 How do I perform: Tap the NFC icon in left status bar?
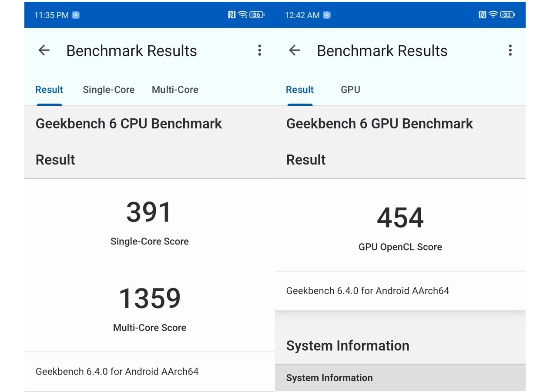(231, 15)
